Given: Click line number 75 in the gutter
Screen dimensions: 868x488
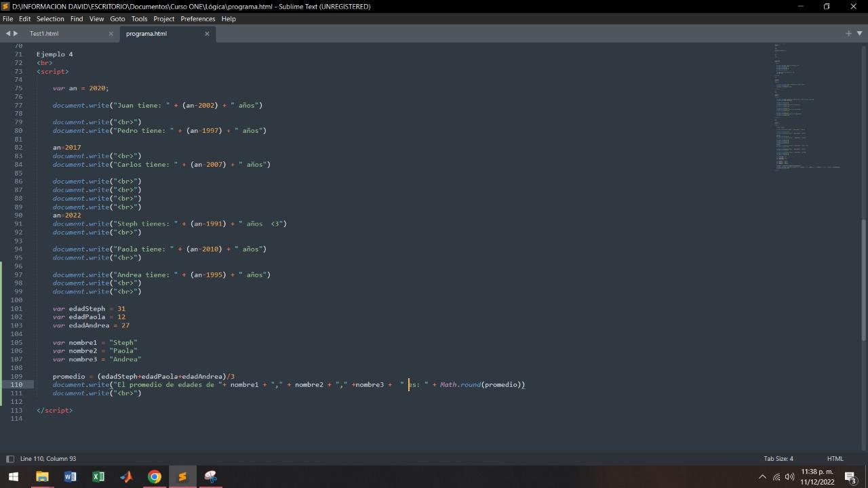Looking at the screenshot, I should click(x=18, y=88).
